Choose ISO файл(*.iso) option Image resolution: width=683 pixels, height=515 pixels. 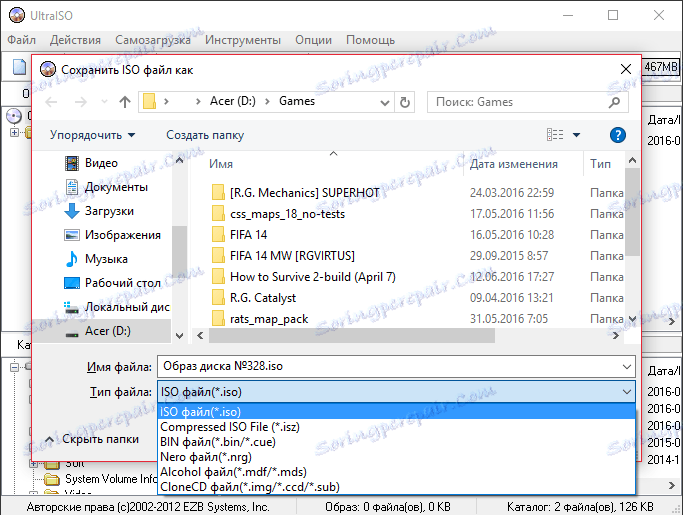tap(396, 412)
